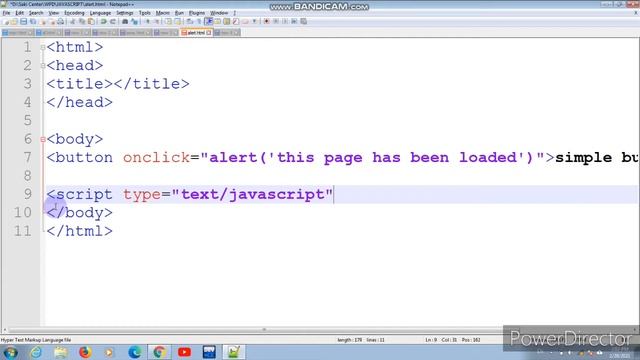
Task: Open the Encoding menu
Action: (x=74, y=13)
